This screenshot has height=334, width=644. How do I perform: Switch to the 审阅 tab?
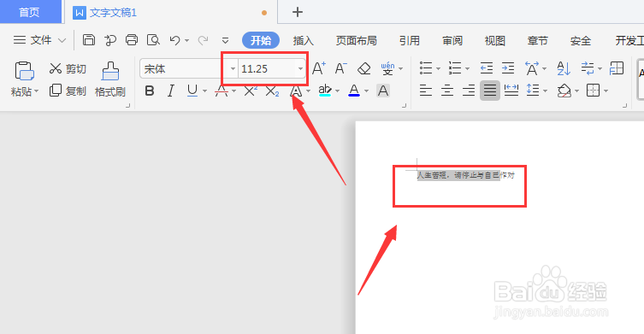(452, 40)
